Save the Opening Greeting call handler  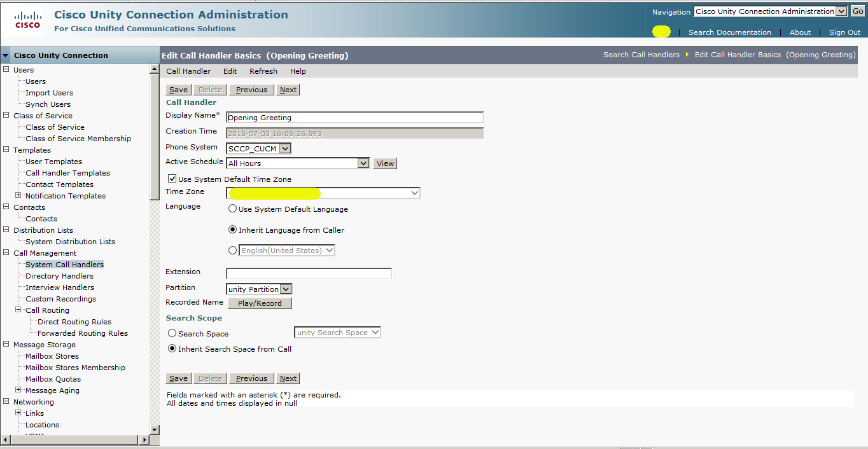178,89
